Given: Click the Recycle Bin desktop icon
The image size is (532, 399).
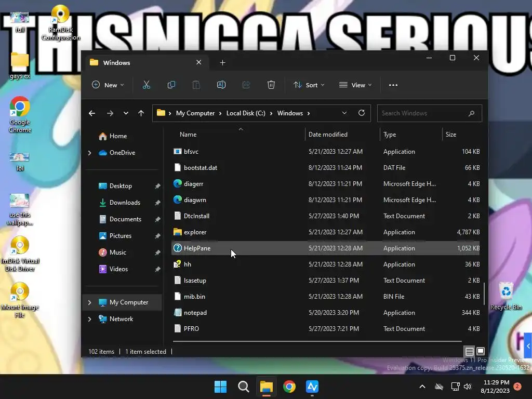Looking at the screenshot, I should point(506,296).
